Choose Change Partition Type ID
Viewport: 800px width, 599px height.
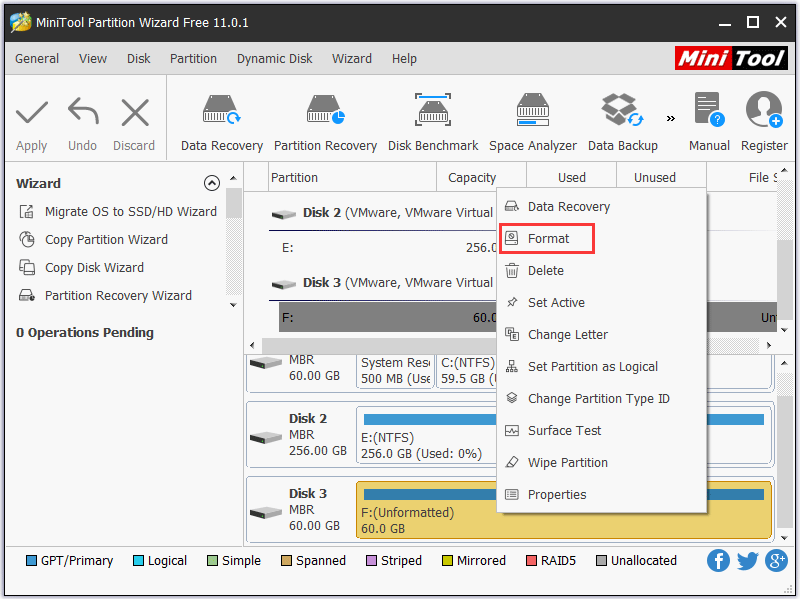click(x=602, y=398)
